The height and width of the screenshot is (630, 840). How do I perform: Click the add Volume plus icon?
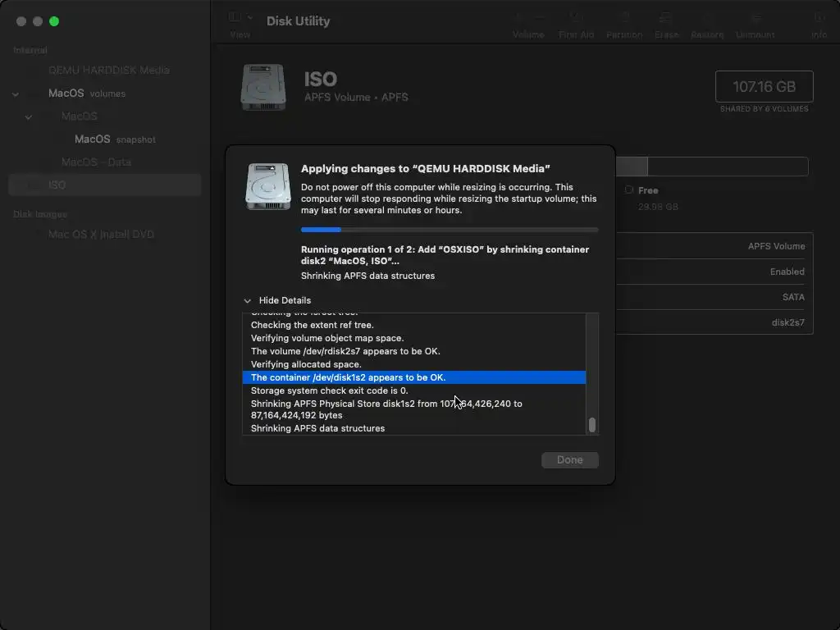pos(518,18)
